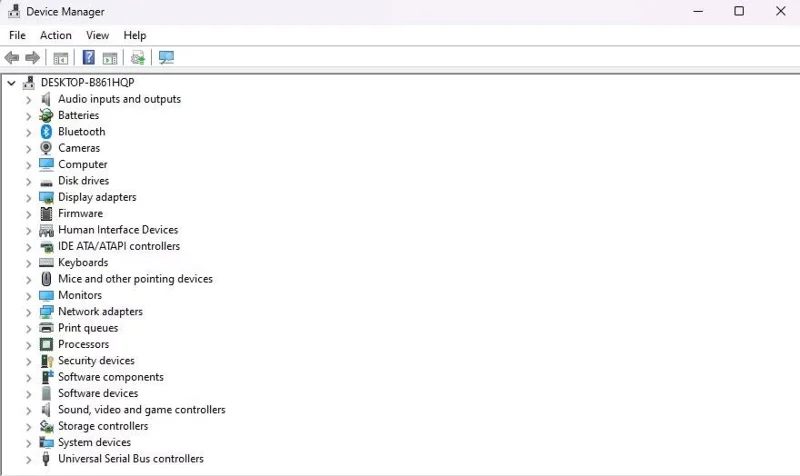This screenshot has height=476, width=800.
Task: Click the Human Interface Devices icon
Action: coord(46,231)
